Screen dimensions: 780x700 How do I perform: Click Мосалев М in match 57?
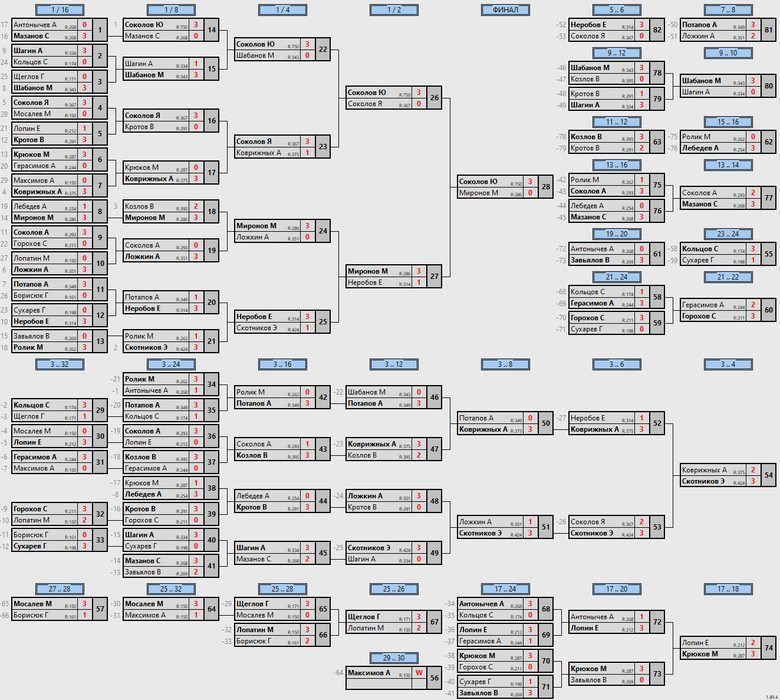point(33,604)
